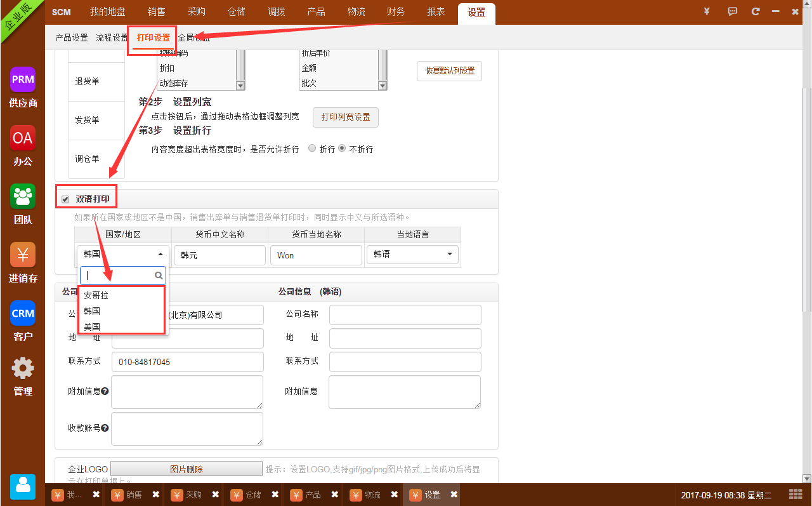Image resolution: width=812 pixels, height=506 pixels.
Task: Click the Korean company name input field
Action: (405, 315)
